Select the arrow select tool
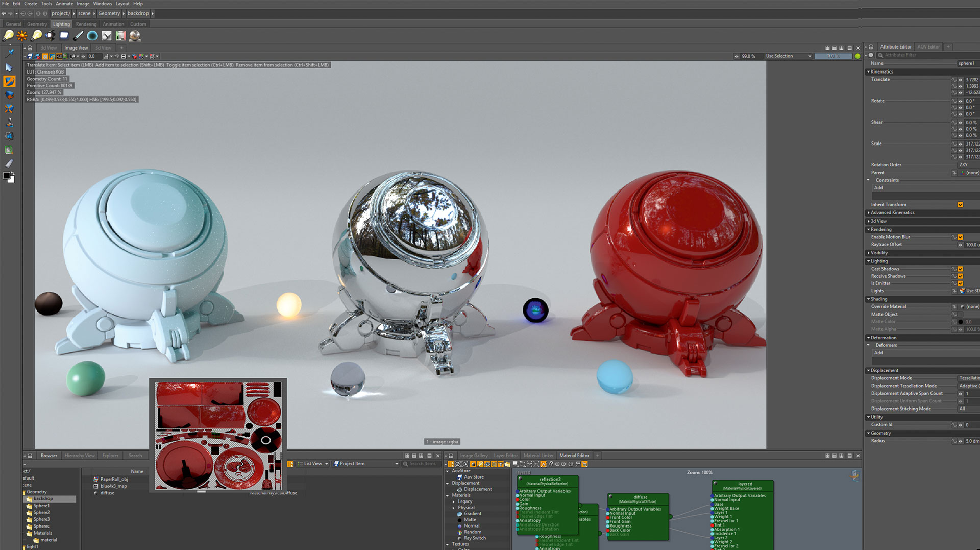 click(9, 67)
